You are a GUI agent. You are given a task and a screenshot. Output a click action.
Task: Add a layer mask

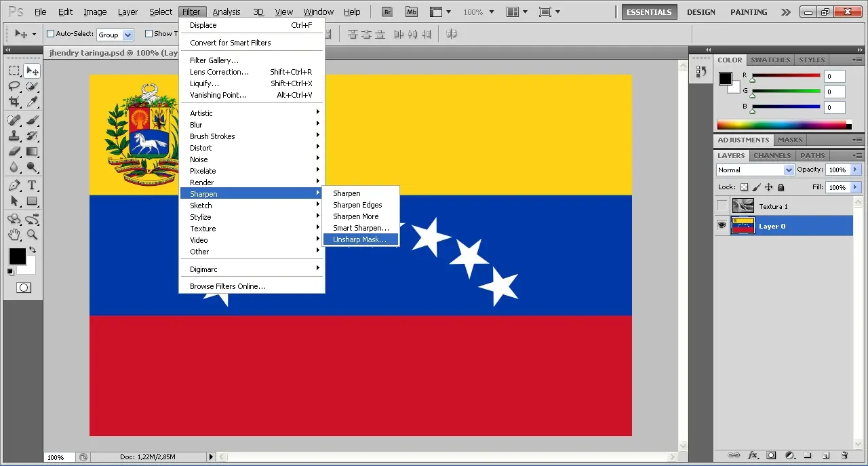772,455
